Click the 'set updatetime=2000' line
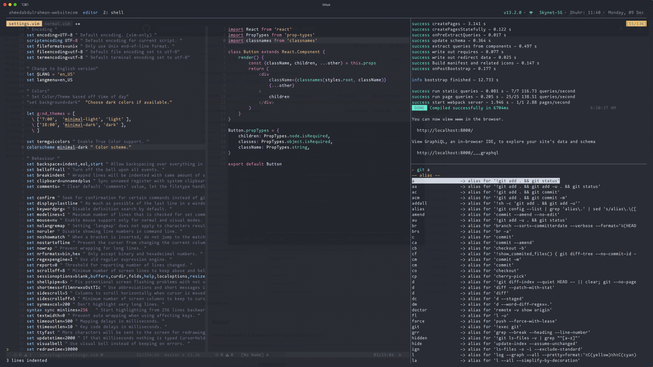The image size is (653, 367). point(116,338)
